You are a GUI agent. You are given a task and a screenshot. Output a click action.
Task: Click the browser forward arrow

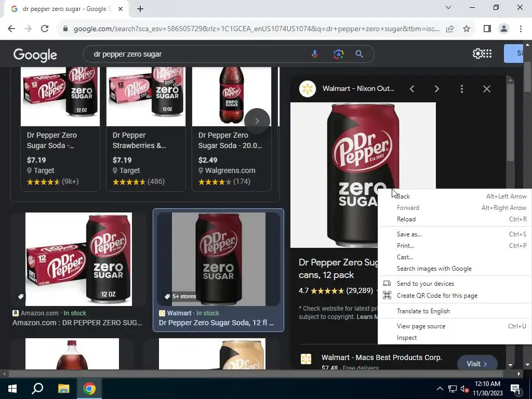click(28, 29)
